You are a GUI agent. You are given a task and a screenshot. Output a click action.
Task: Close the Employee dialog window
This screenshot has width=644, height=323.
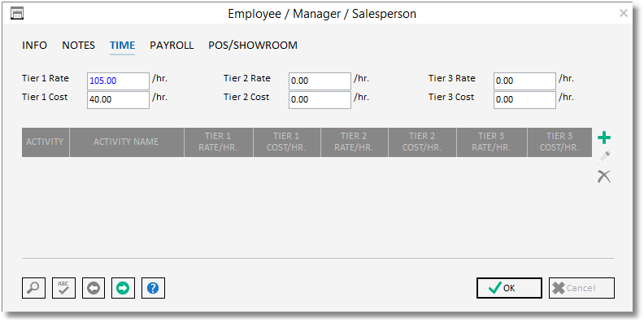(x=624, y=13)
